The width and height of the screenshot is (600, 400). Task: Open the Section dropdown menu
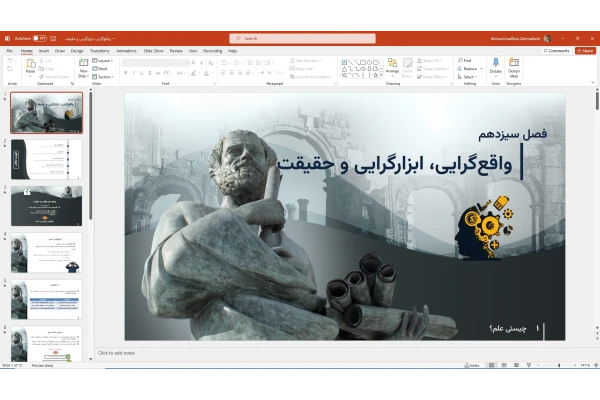104,76
